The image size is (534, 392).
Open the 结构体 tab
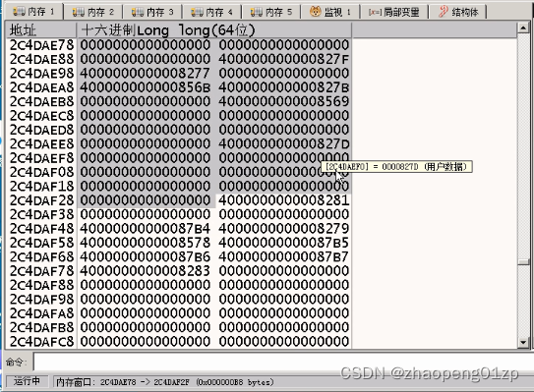(x=458, y=12)
